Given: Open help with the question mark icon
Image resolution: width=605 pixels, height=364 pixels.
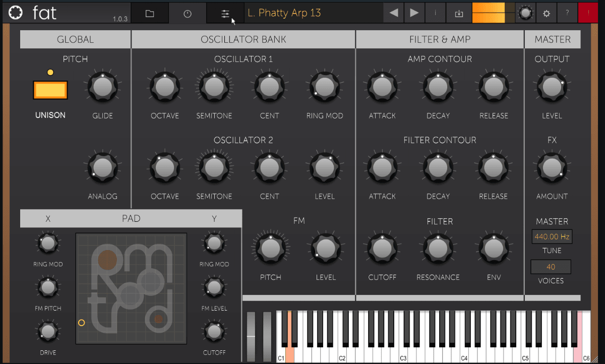Looking at the screenshot, I should coord(567,13).
